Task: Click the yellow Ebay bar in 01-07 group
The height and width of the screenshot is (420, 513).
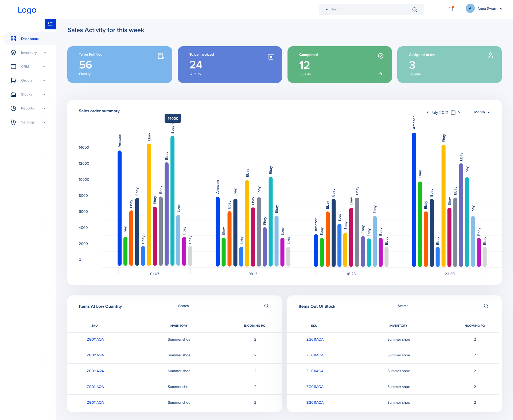Action: (149, 205)
